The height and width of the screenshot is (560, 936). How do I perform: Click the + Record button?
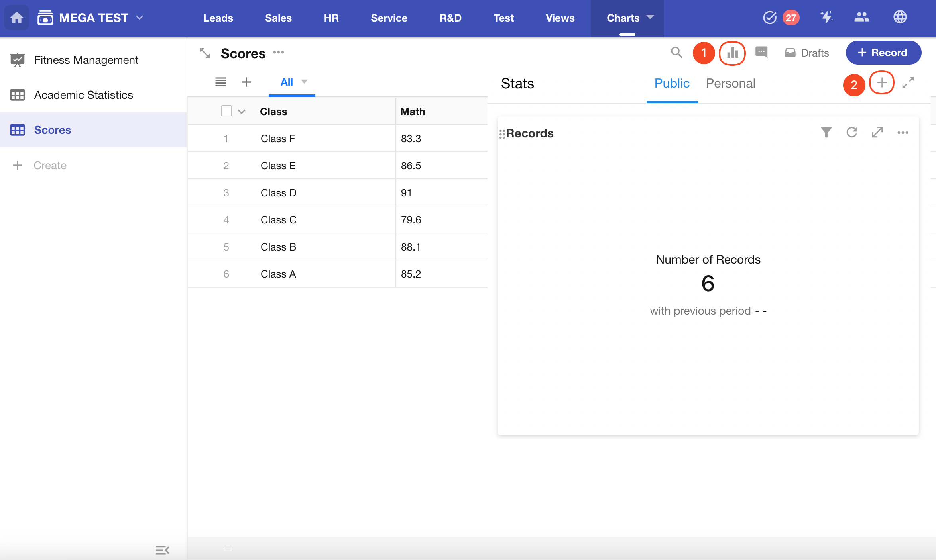coord(883,53)
